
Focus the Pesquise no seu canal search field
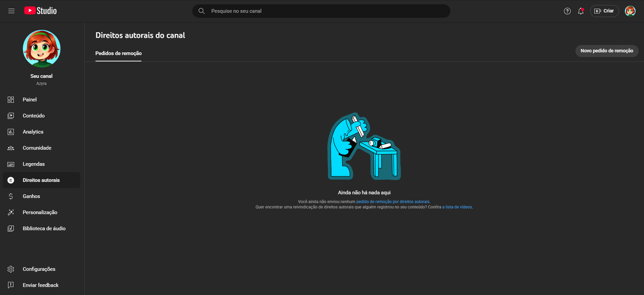pyautogui.click(x=321, y=11)
